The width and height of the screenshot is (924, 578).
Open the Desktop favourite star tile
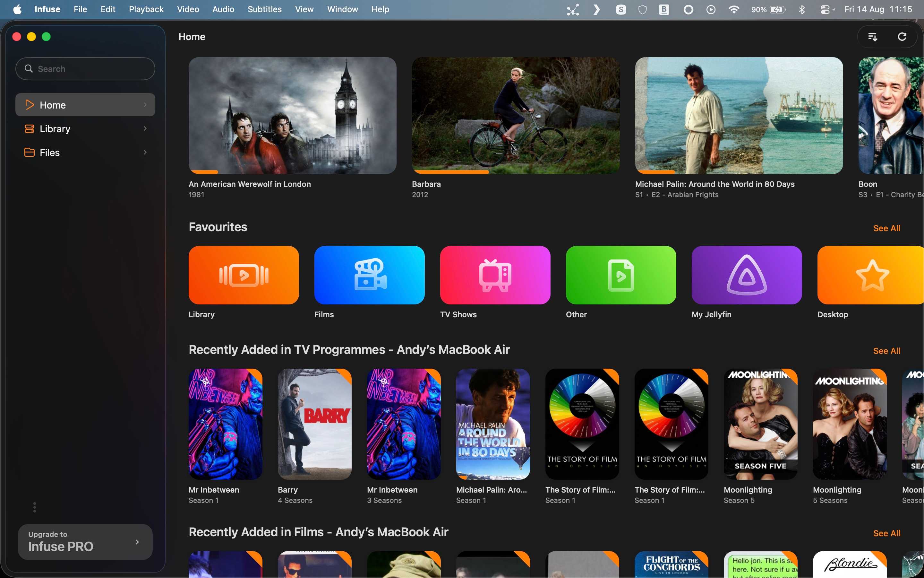[x=870, y=275]
